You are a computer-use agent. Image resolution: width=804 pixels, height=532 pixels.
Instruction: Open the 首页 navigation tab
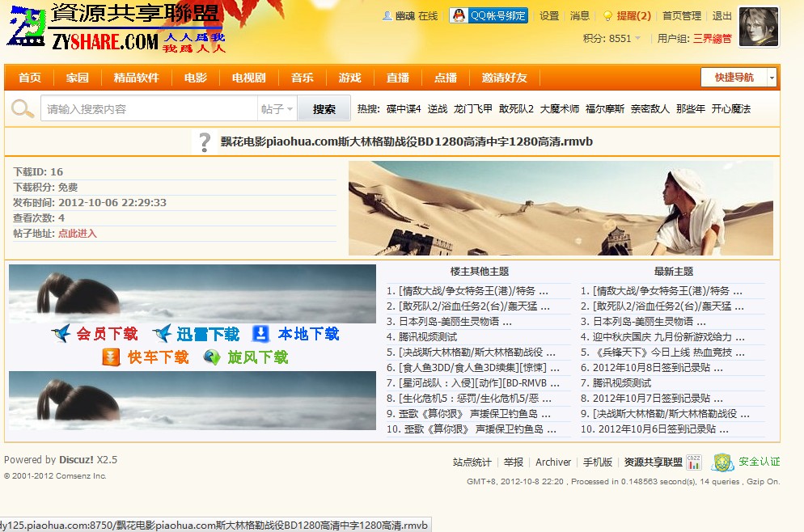tap(29, 78)
